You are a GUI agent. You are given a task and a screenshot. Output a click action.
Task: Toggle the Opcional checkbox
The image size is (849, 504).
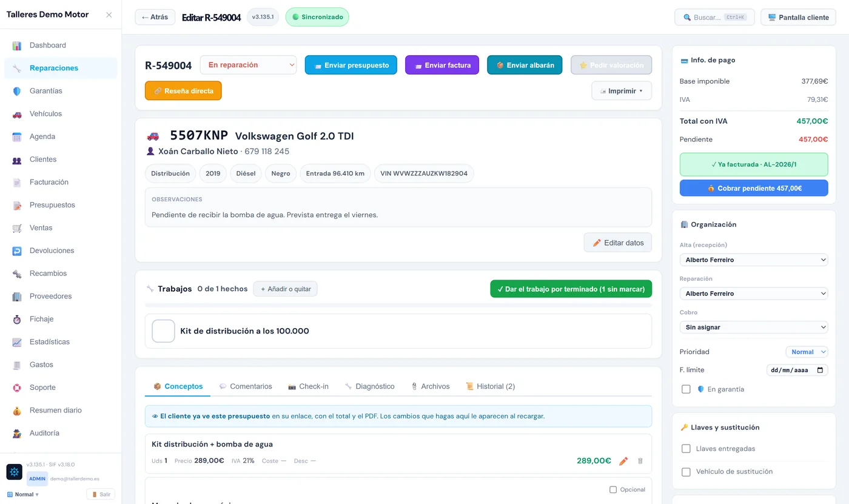(613, 489)
